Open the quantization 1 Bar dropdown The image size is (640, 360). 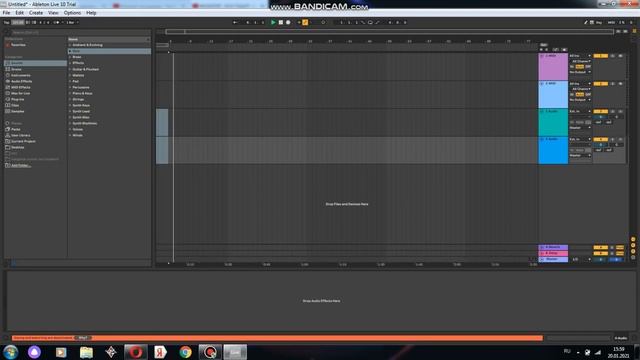[x=72, y=22]
